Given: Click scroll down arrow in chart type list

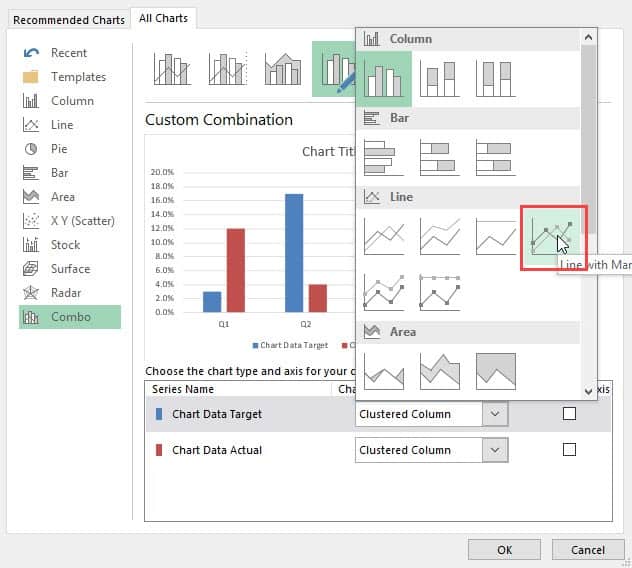Looking at the screenshot, I should (x=588, y=391).
